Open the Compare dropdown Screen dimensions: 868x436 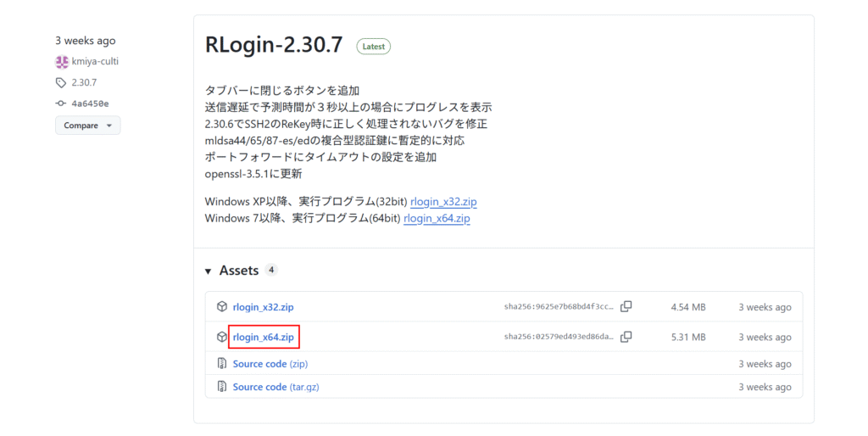pyautogui.click(x=88, y=126)
